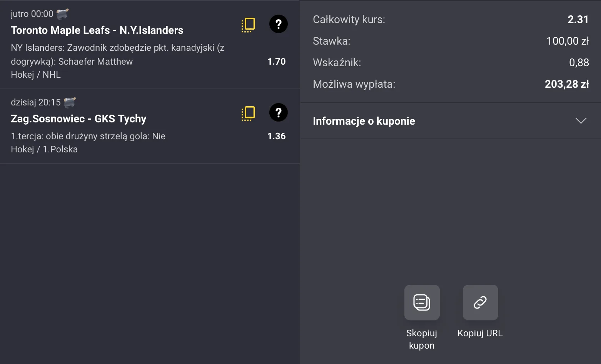Click the potential payout amount '203,28 zł'
The image size is (601, 364).
(566, 84)
